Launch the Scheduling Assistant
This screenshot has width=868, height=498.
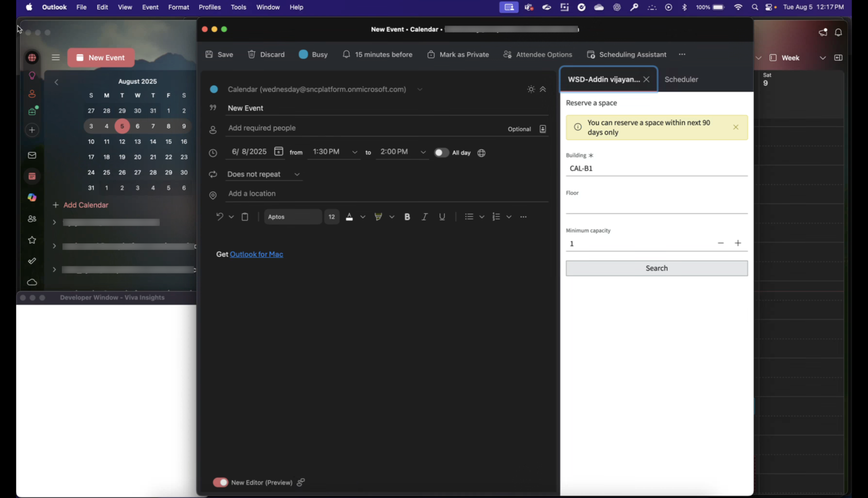(x=626, y=55)
